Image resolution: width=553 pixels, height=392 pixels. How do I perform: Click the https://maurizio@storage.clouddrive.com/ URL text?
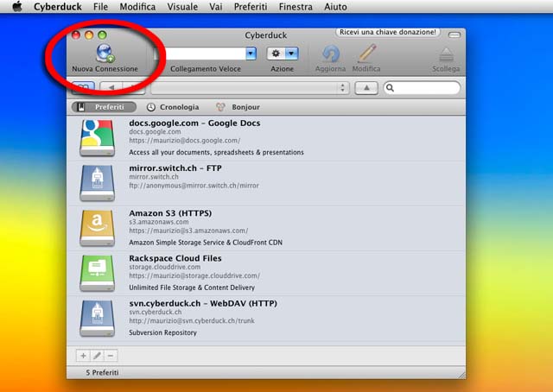[194, 276]
